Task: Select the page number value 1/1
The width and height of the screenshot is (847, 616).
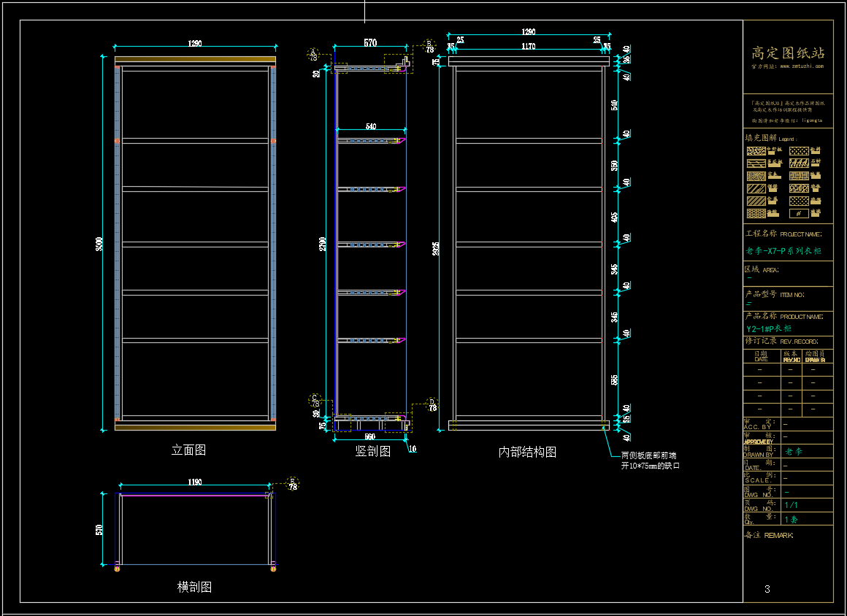Action: tap(791, 505)
